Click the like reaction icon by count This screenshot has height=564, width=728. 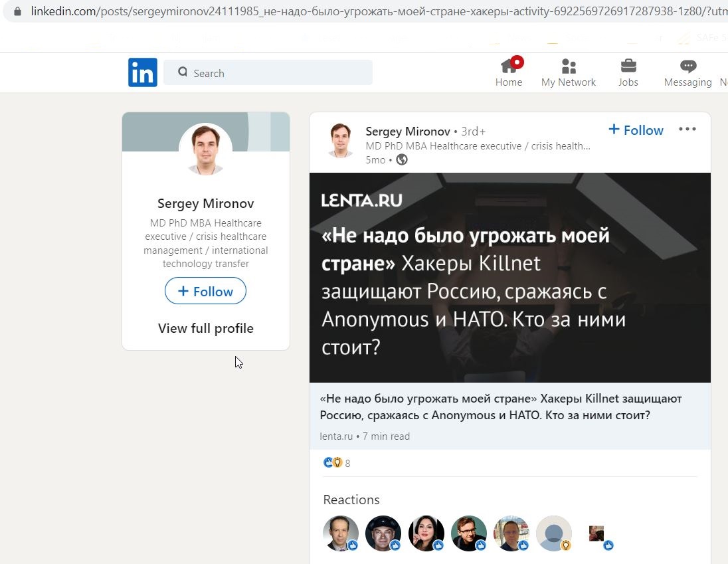click(x=327, y=462)
